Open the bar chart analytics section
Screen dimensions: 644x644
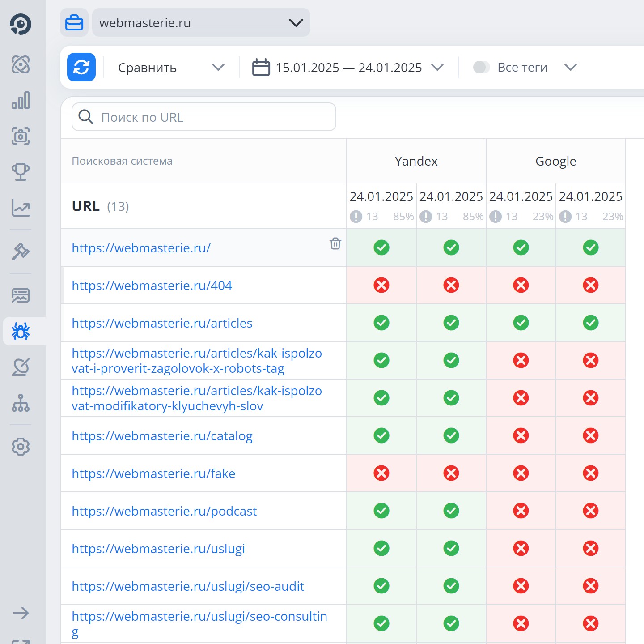click(x=21, y=100)
